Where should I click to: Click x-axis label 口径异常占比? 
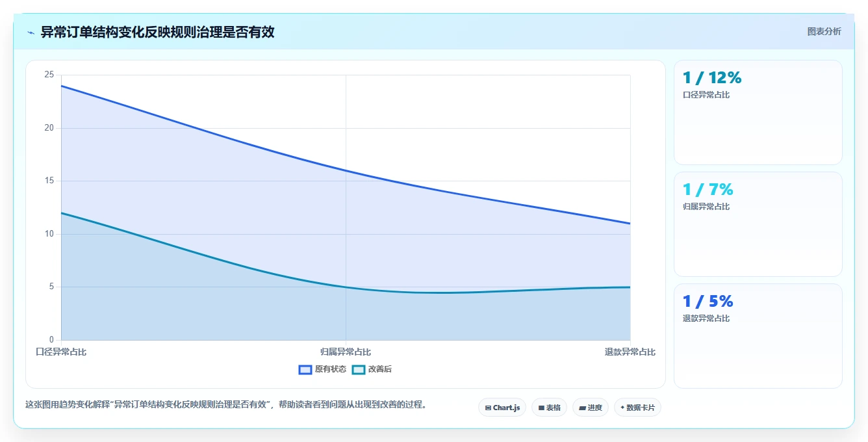click(x=61, y=352)
